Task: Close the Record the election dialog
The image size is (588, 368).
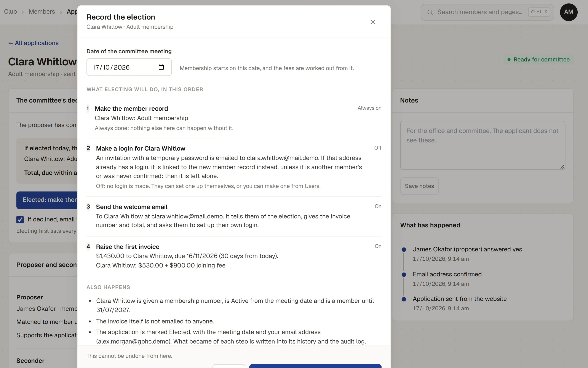Action: pyautogui.click(x=372, y=22)
